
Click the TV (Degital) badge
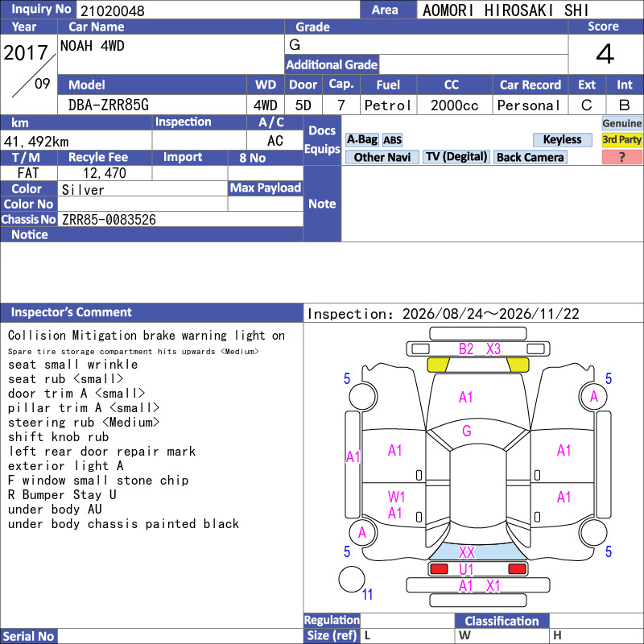coord(456,157)
